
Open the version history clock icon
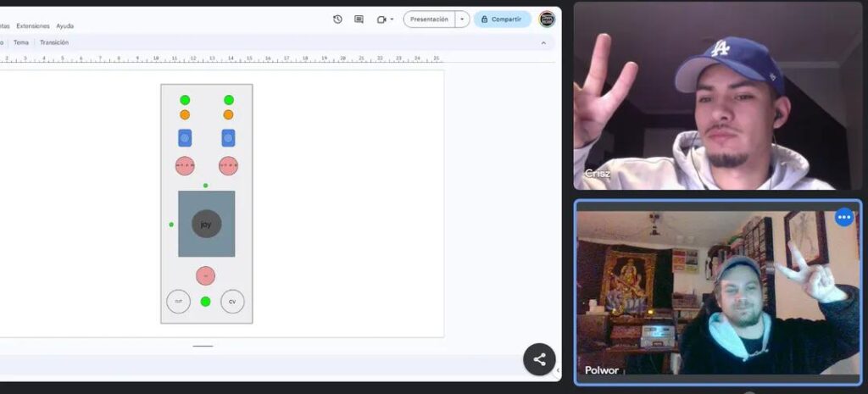tap(337, 19)
